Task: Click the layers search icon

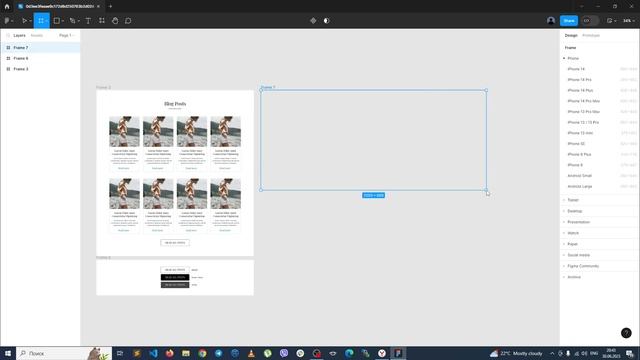Action: (x=8, y=36)
